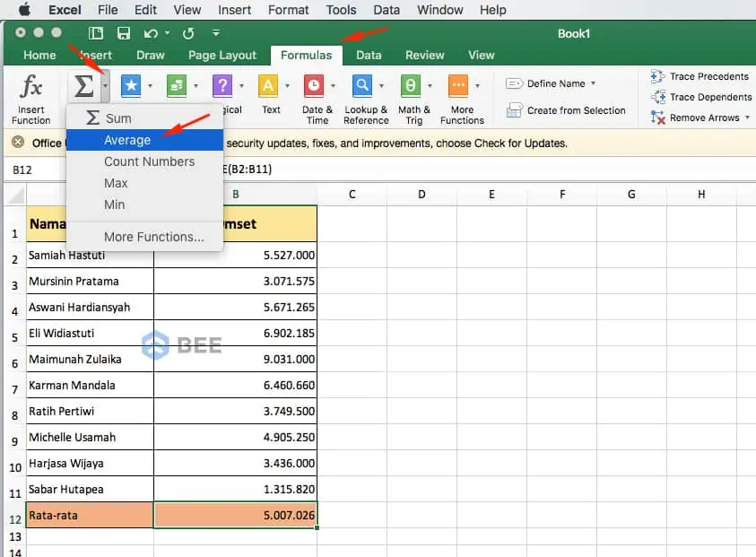Expand the AutoSum dropdown arrow
This screenshot has width=756, height=557.
pos(105,86)
